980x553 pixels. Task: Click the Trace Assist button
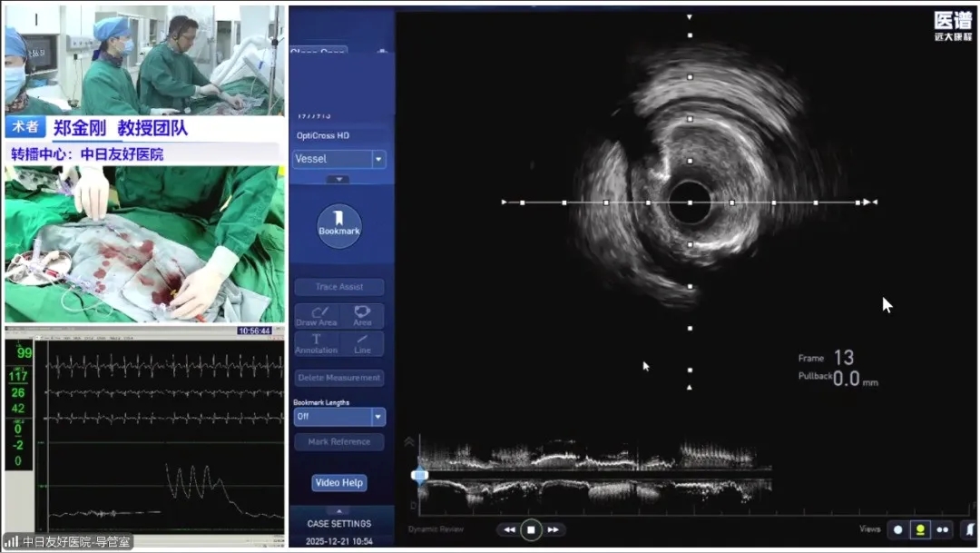(x=339, y=287)
